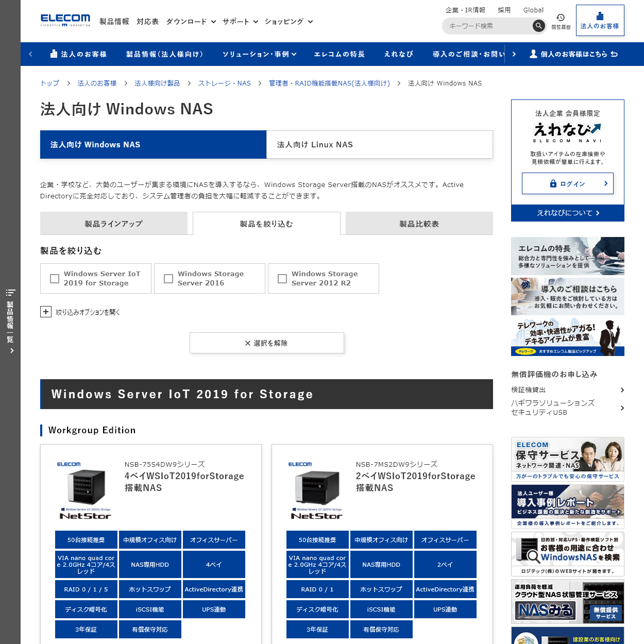Expand the サポート dropdown menu
Screen dimensions: 644x644
(241, 22)
